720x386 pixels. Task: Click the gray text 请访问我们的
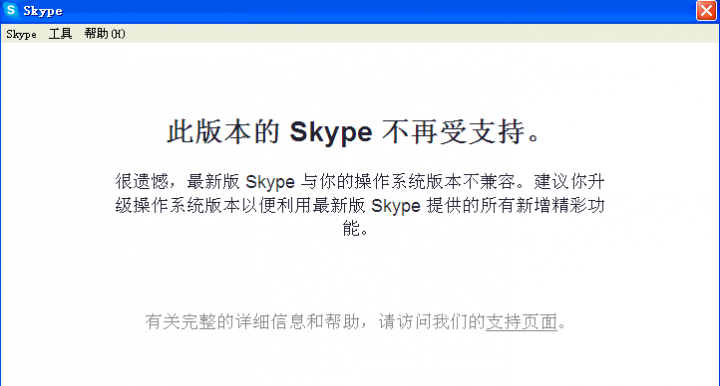click(x=432, y=322)
